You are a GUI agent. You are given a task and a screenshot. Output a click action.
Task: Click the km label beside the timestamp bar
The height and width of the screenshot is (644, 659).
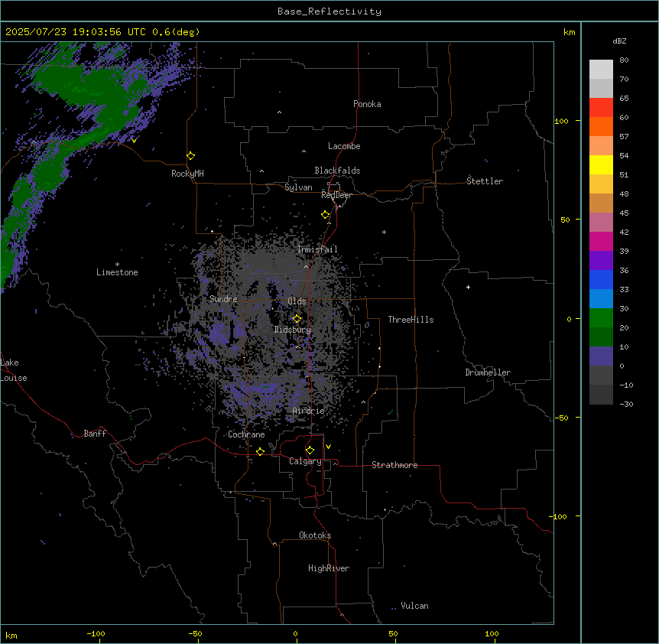[569, 32]
